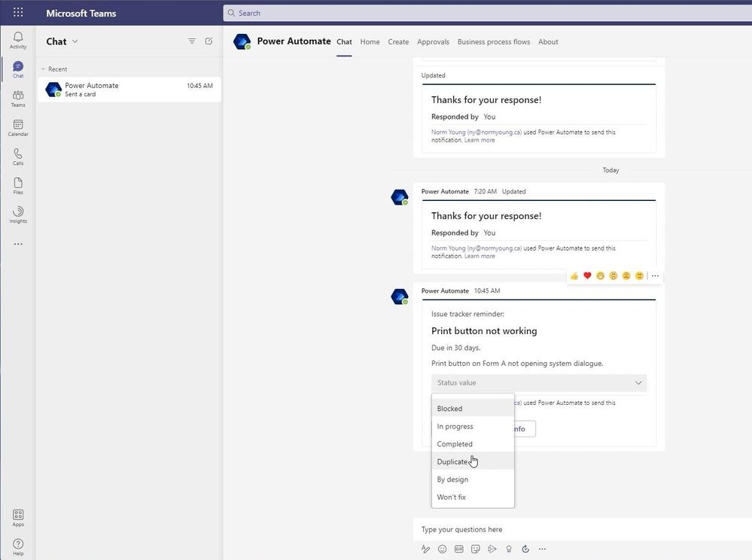Switch to the Chat tab
This screenshot has width=752, height=560.
344,41
